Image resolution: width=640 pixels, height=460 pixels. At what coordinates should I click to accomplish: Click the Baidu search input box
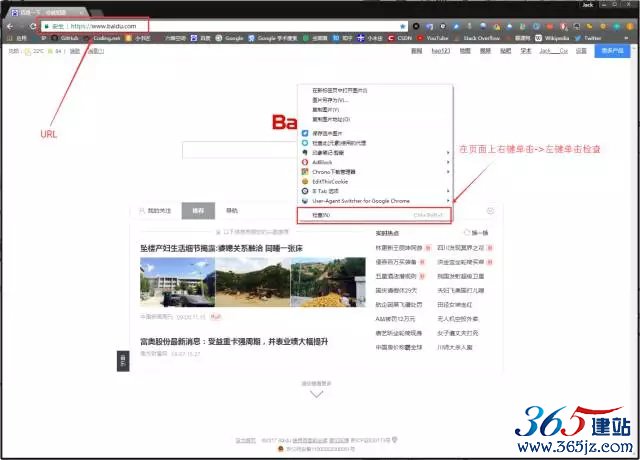[x=240, y=150]
